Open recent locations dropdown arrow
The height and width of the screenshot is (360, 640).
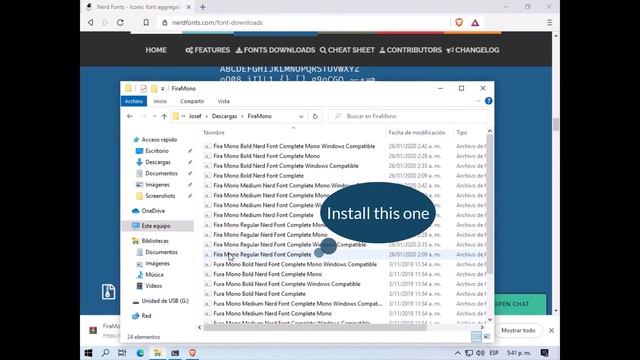pyautogui.click(x=154, y=116)
